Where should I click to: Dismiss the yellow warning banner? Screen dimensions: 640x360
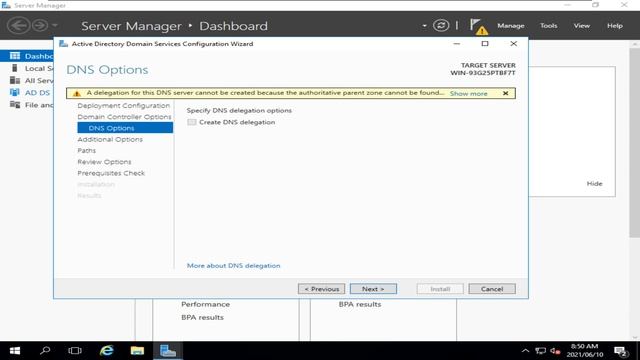tap(505, 93)
